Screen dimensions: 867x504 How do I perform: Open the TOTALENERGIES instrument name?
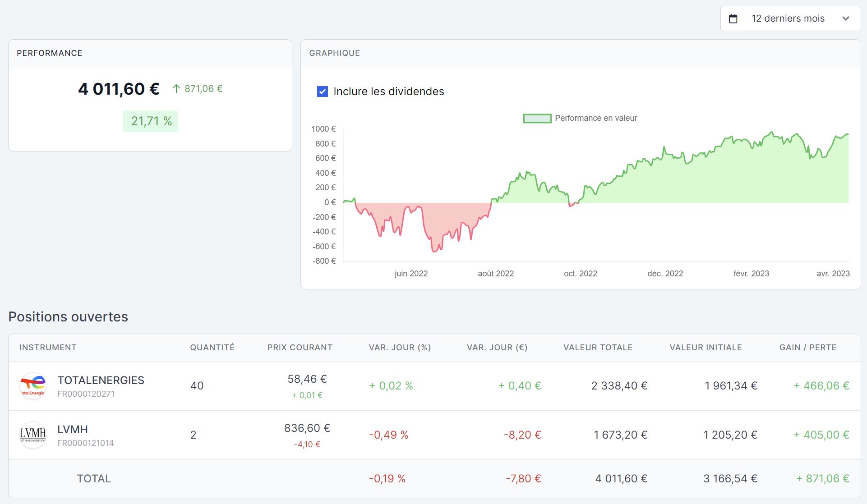point(101,380)
